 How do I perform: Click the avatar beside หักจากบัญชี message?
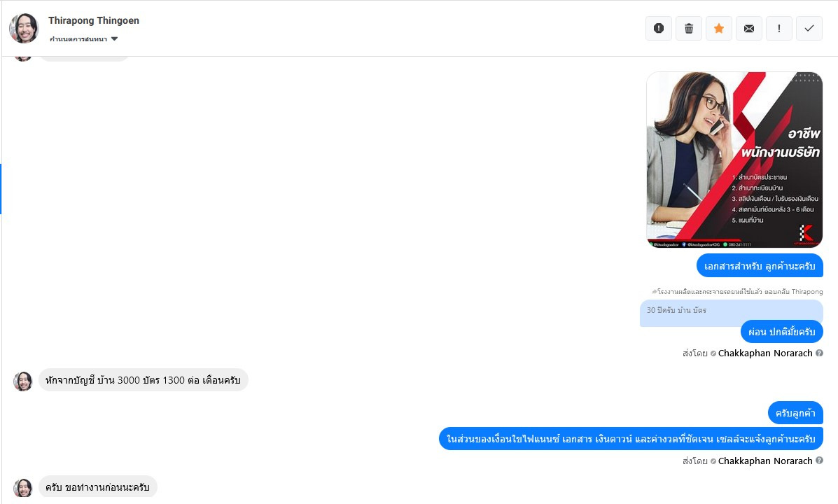(23, 381)
